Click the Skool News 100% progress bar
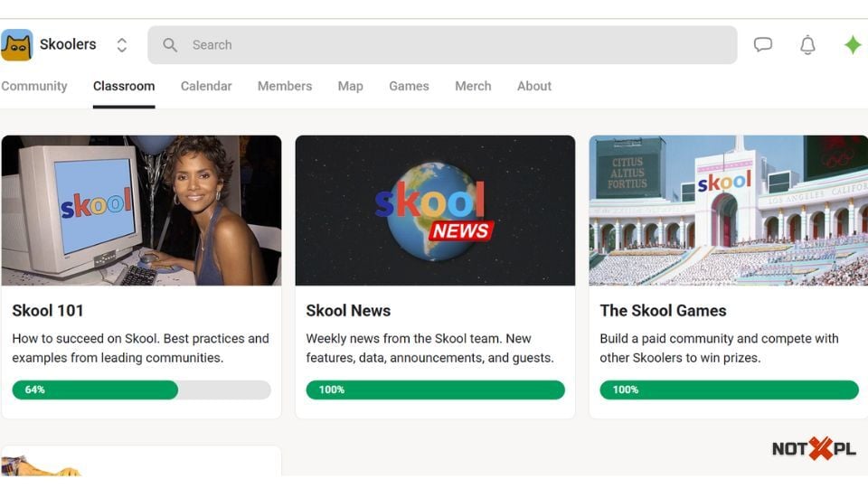The height and width of the screenshot is (488, 868). [435, 389]
